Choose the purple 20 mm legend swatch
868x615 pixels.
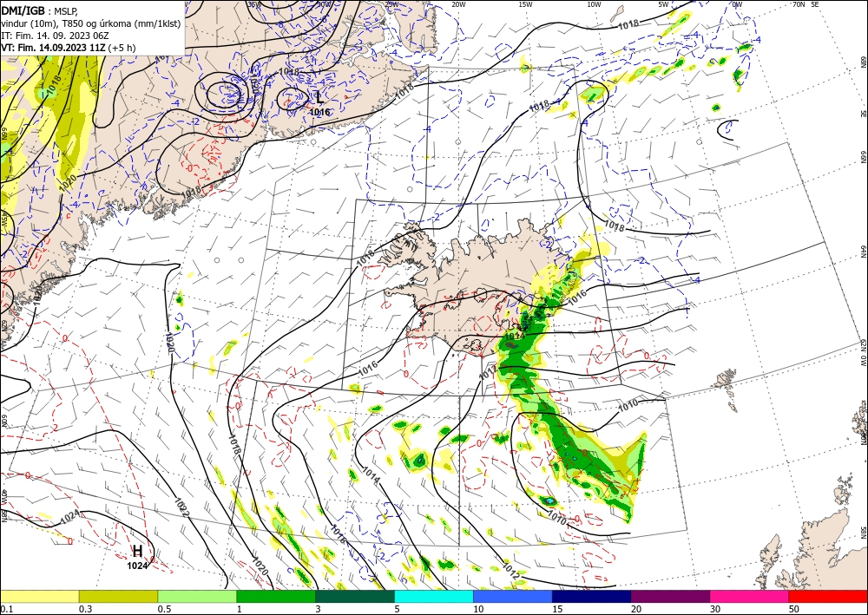pos(670,596)
